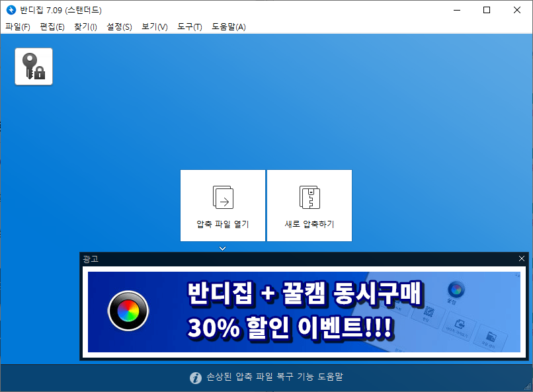This screenshot has height=392, width=533.
Task: Open the 설정(S) menu
Action: pyautogui.click(x=119, y=26)
